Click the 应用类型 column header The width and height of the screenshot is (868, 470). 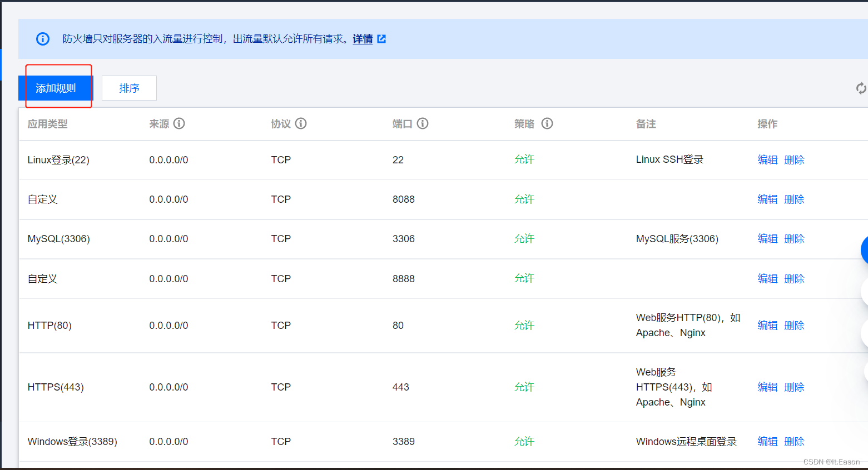point(47,124)
